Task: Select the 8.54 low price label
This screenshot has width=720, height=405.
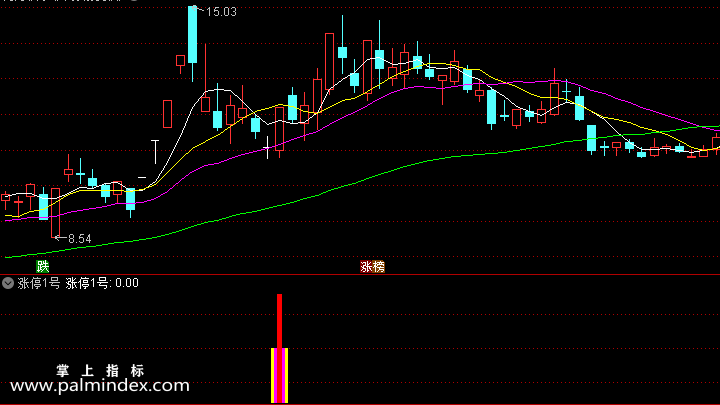Action: pyautogui.click(x=80, y=239)
